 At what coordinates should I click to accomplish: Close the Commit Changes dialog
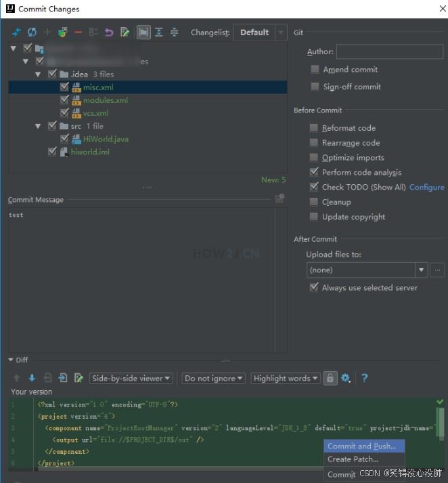point(443,8)
